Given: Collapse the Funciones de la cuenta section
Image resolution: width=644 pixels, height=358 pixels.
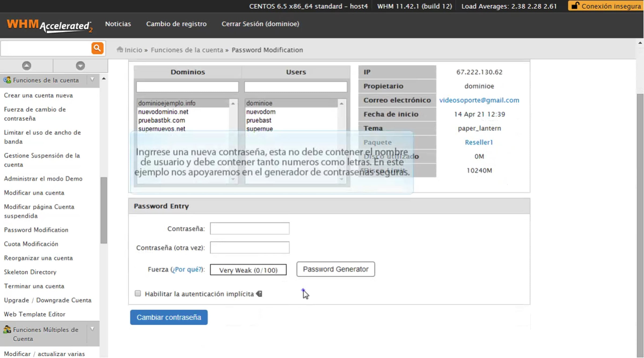Looking at the screenshot, I should (x=92, y=80).
